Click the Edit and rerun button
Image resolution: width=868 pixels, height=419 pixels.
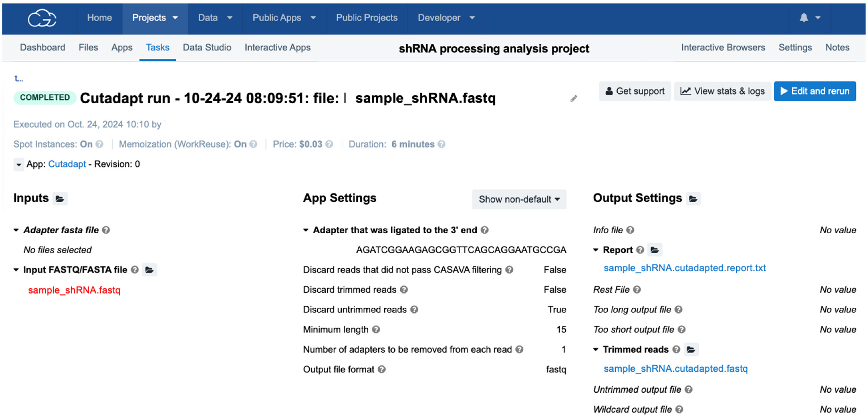pos(814,91)
